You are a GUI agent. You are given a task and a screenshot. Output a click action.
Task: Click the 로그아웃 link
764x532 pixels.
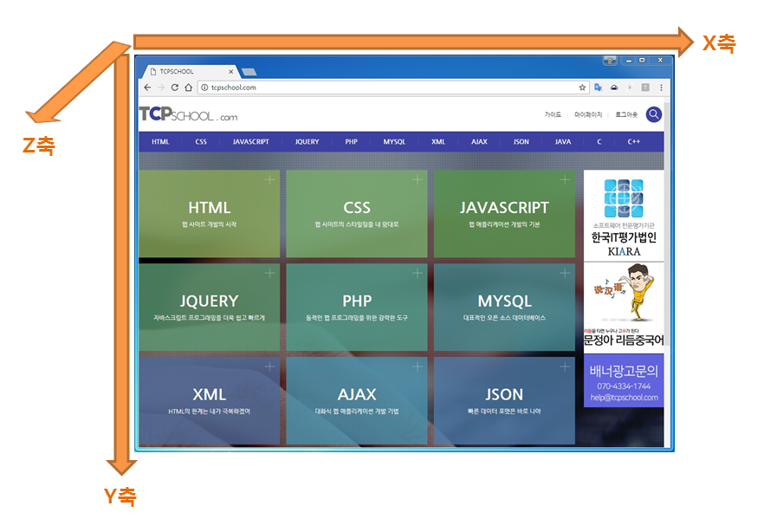tap(626, 114)
